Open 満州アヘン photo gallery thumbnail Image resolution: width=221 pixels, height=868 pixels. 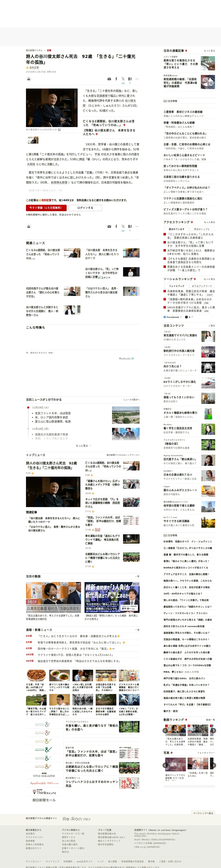[x=175, y=764]
